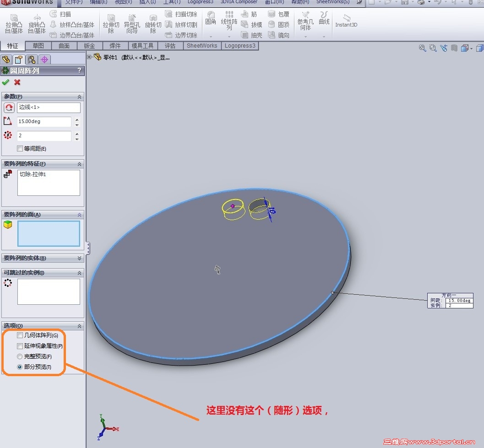Select the 拉伸切除 extruded cut tool
Image resolution: width=484 pixels, height=448 pixels.
click(x=111, y=24)
